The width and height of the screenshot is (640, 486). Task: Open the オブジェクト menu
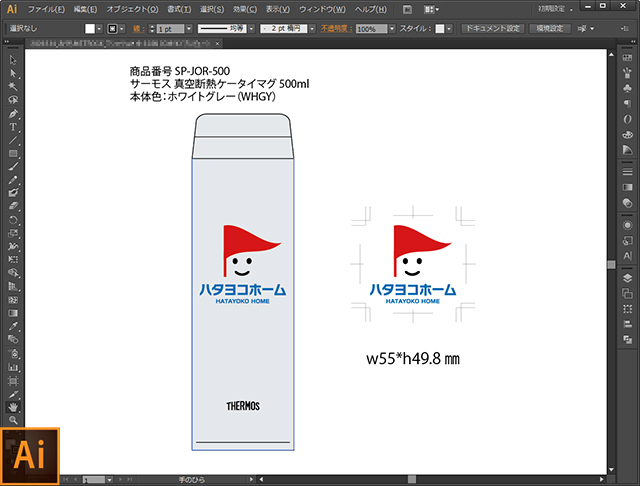coord(132,9)
